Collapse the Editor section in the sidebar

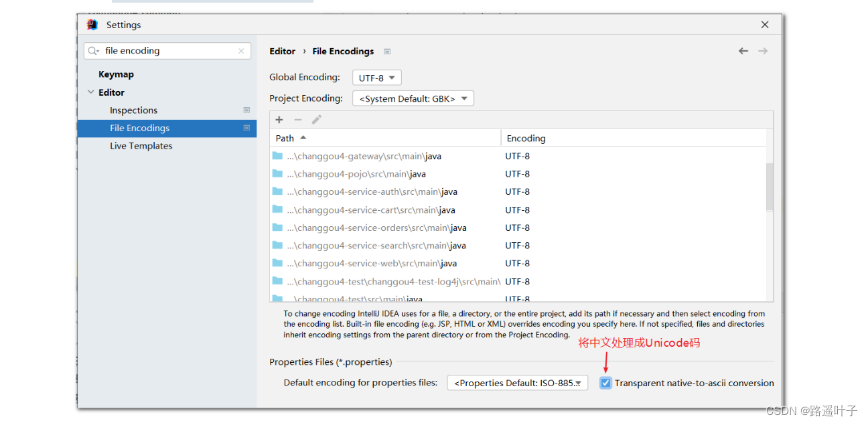[90, 92]
